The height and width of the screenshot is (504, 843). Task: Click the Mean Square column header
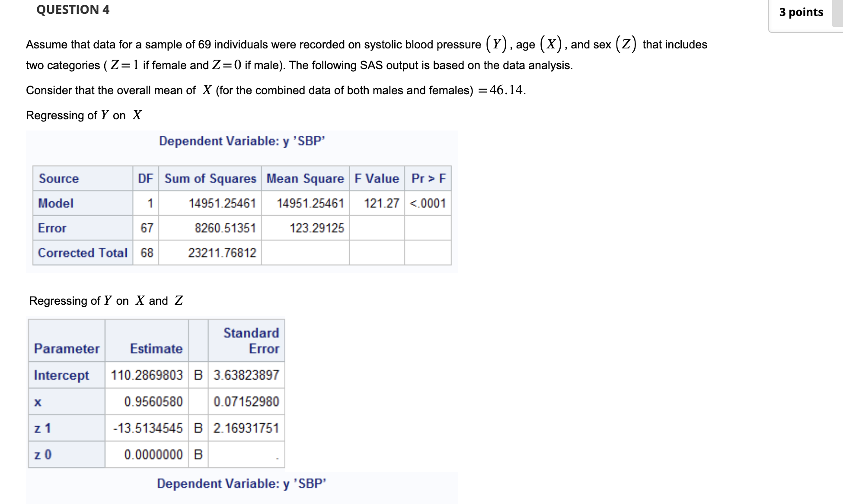point(305,179)
